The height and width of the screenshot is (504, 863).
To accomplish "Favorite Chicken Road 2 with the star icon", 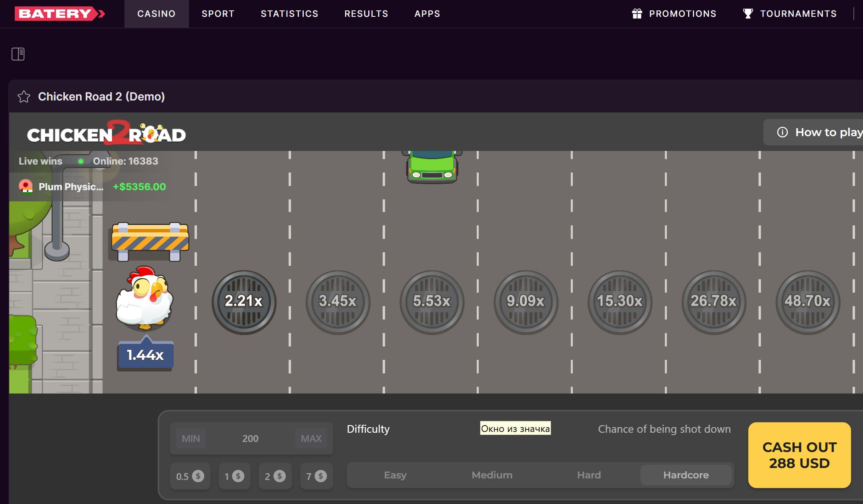I will point(24,96).
